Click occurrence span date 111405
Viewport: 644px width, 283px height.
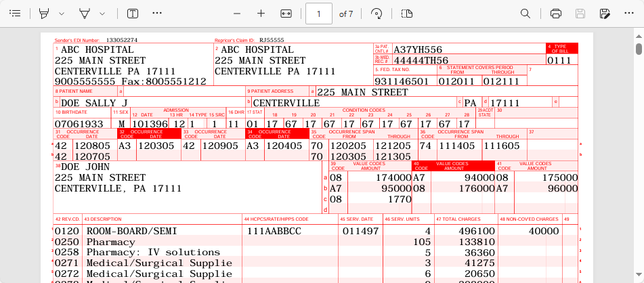click(x=456, y=146)
